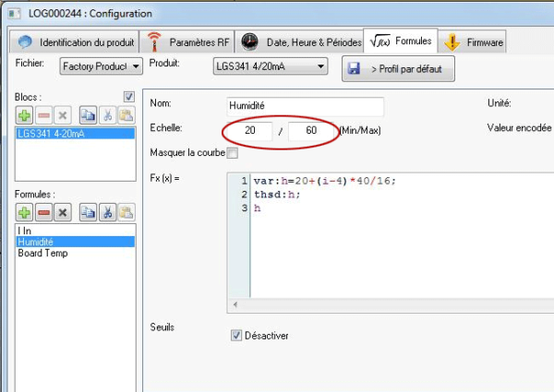Switch to Identification du produit tab
554x392 pixels.
[x=75, y=42]
